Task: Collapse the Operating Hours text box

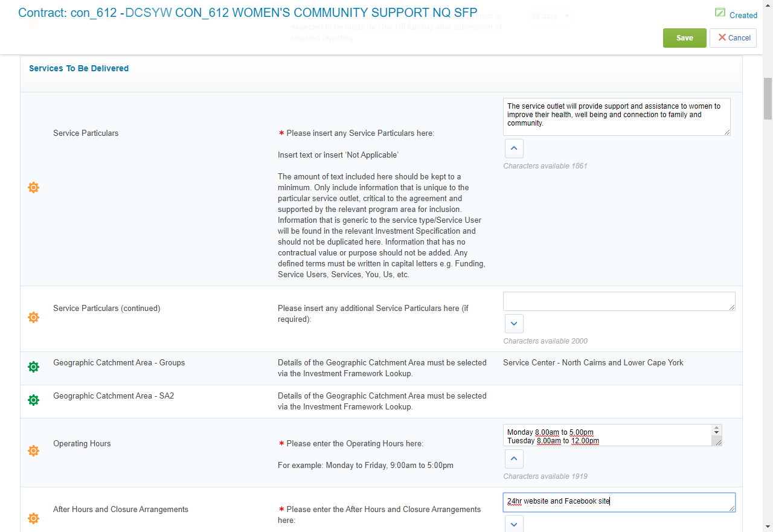Action: click(514, 459)
